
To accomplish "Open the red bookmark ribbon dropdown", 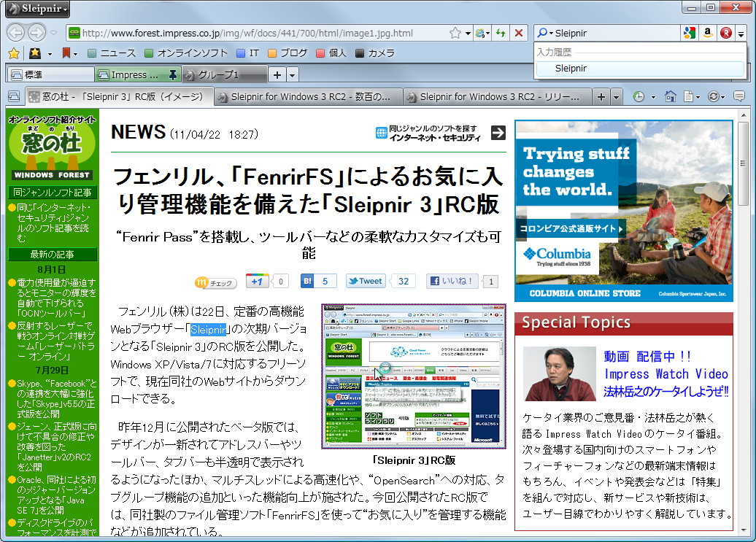I will click(x=69, y=53).
